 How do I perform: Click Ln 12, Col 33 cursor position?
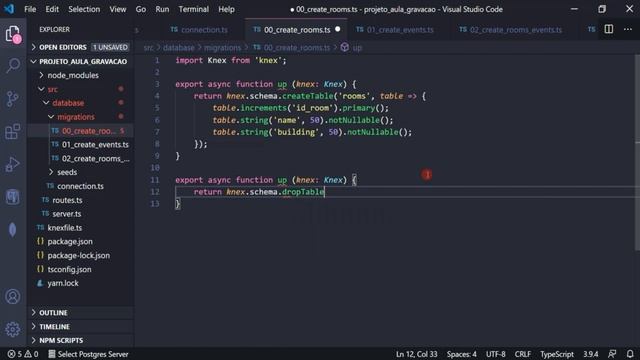[x=416, y=354]
